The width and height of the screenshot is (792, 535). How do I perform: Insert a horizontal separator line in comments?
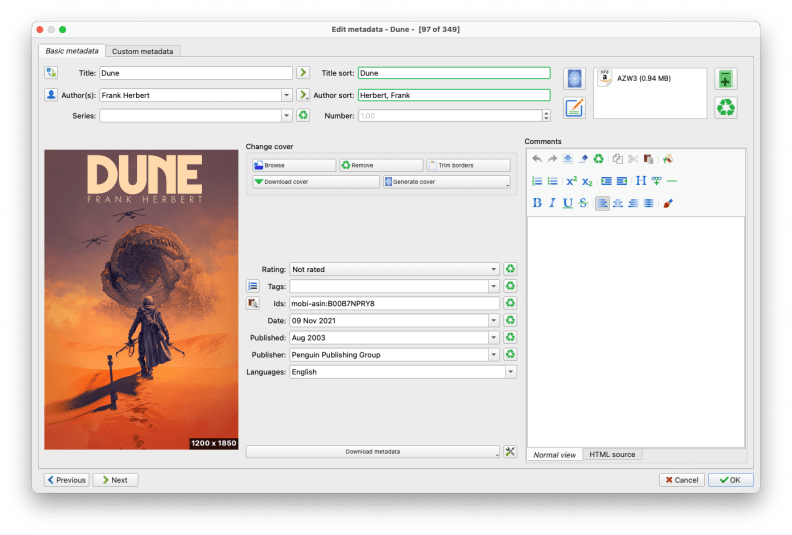672,181
